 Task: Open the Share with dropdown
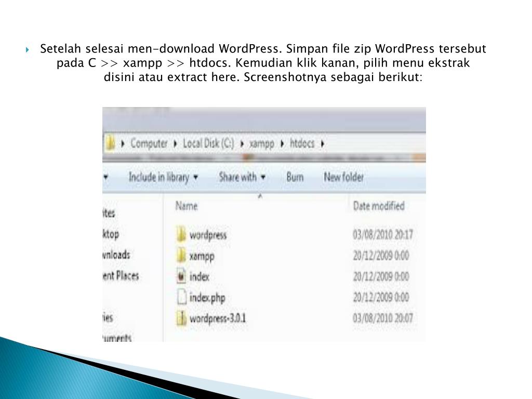pyautogui.click(x=242, y=177)
